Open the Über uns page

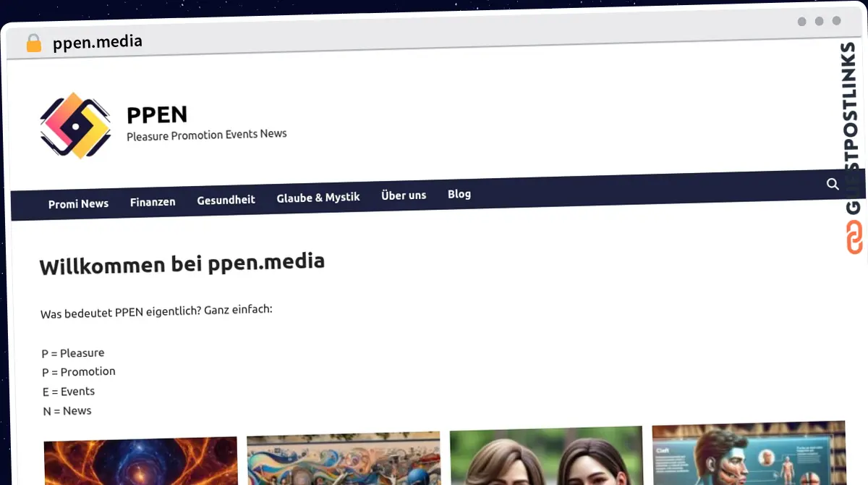(x=404, y=195)
